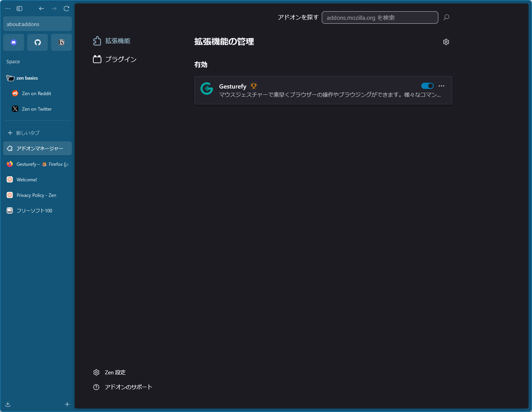Open the pinned Notion tab
Image resolution: width=532 pixels, height=412 pixels.
(61, 42)
